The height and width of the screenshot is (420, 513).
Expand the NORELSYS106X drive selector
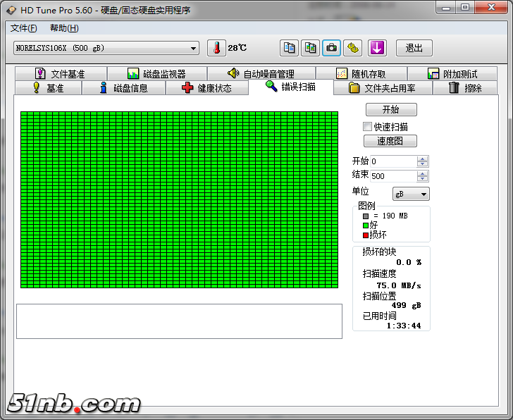pyautogui.click(x=193, y=48)
